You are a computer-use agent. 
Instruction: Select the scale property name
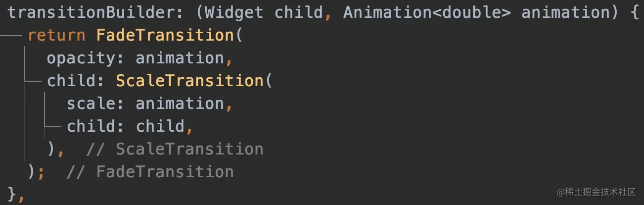tap(91, 103)
